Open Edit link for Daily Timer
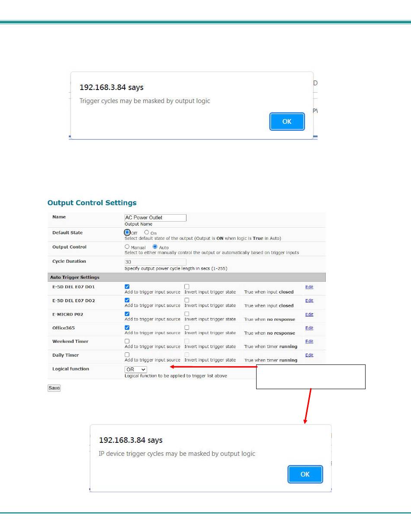The height and width of the screenshot is (532, 411). pos(309,355)
